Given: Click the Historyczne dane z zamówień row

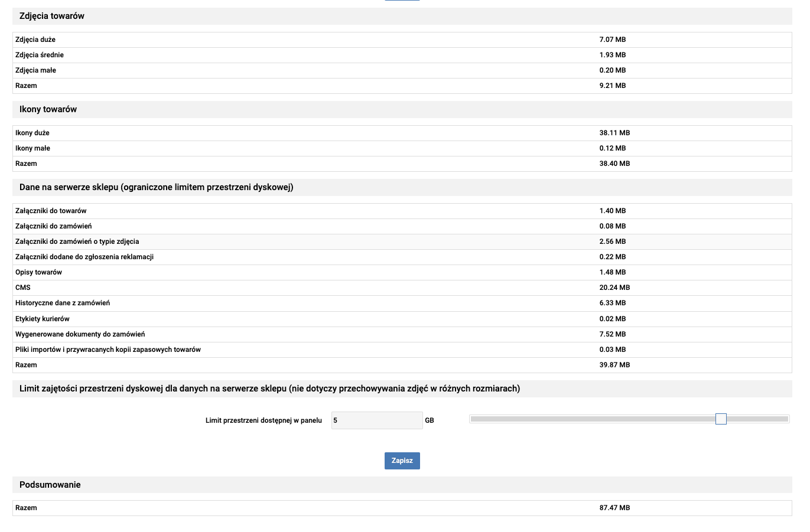Looking at the screenshot, I should (x=402, y=303).
